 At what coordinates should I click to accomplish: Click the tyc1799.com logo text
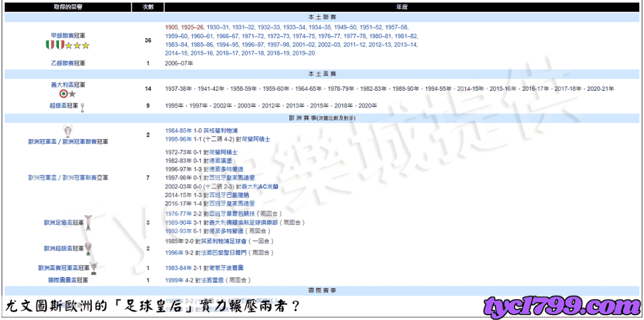click(x=562, y=307)
